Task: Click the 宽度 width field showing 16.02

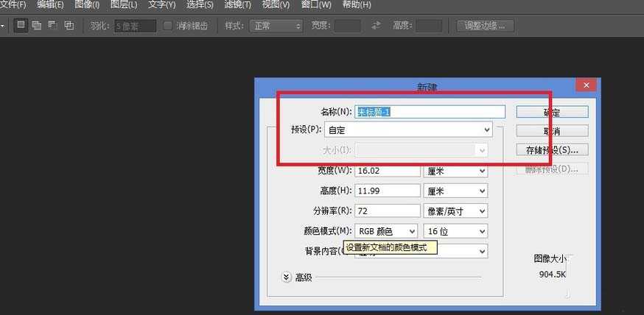Action: [x=386, y=171]
